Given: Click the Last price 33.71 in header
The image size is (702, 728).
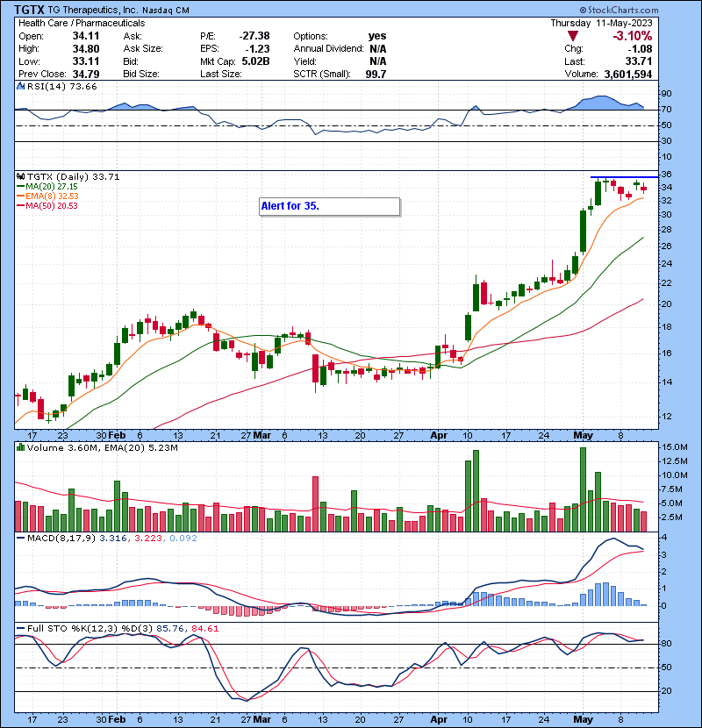Looking at the screenshot, I should [x=638, y=61].
